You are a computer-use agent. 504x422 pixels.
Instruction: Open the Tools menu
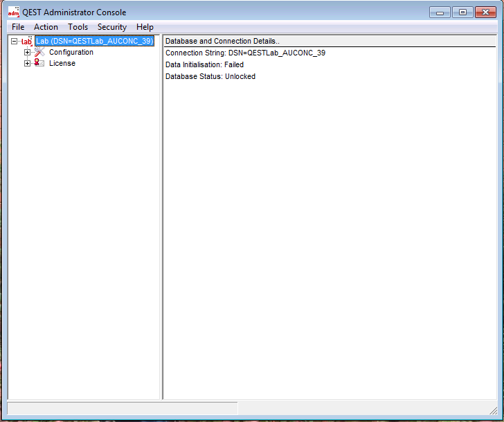point(78,27)
